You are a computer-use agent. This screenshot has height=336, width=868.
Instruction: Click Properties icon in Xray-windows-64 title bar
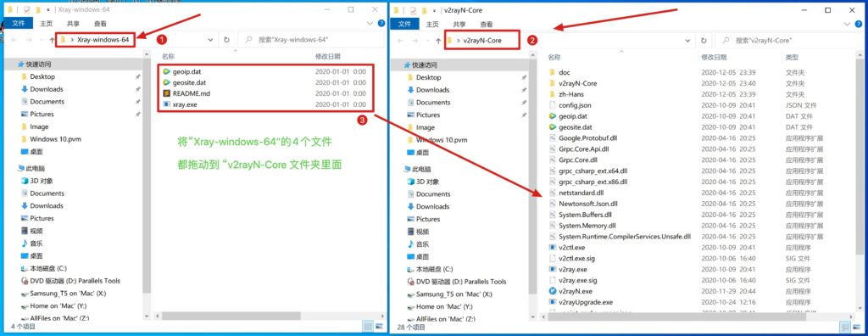pyautogui.click(x=26, y=9)
